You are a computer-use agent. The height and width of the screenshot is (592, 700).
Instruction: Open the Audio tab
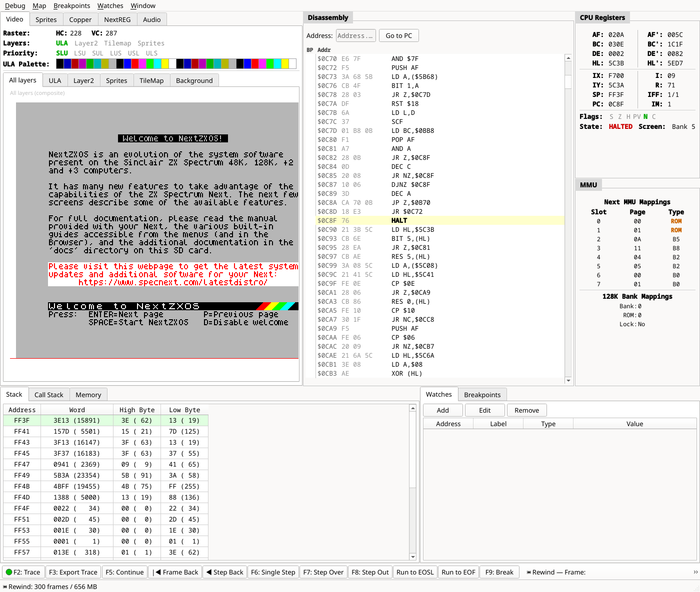pos(152,19)
